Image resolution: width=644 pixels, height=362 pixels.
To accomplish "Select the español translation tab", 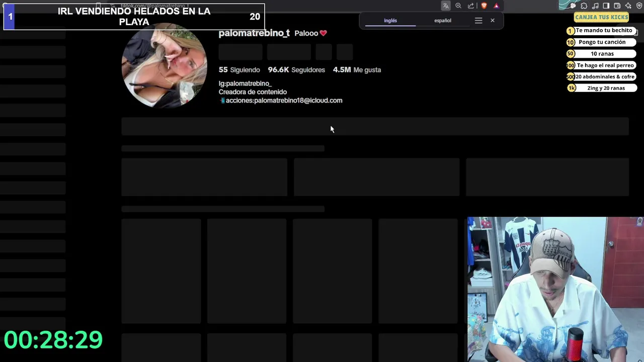I will pyautogui.click(x=443, y=21).
